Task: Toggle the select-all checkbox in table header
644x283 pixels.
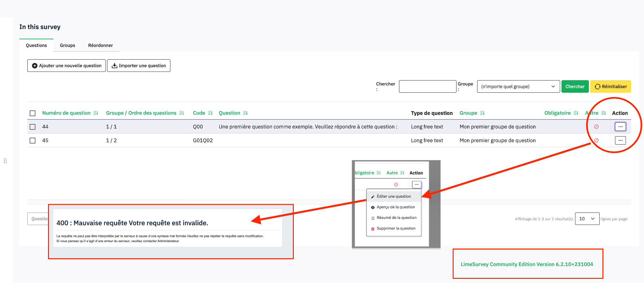Action: 33,113
